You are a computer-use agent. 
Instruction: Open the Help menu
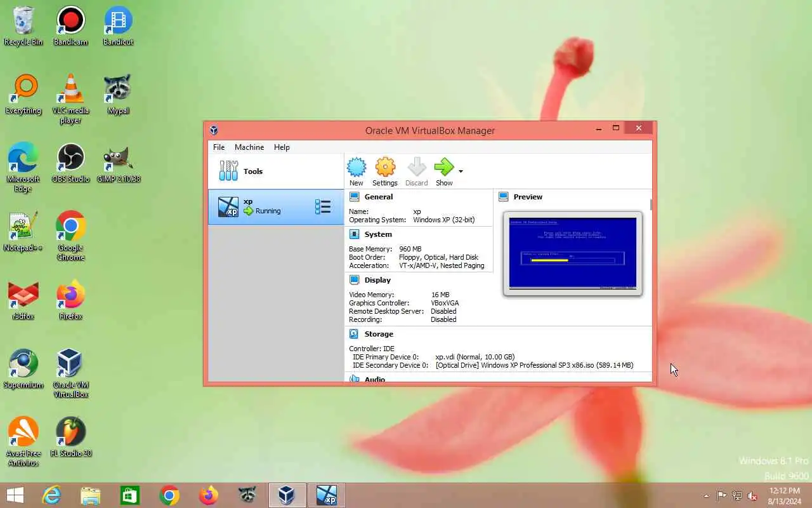click(282, 147)
